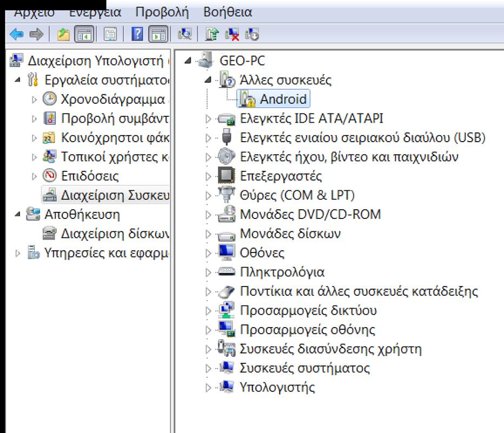504x433 pixels.
Task: Collapse the Άλλες συσκευές category
Action: point(209,81)
